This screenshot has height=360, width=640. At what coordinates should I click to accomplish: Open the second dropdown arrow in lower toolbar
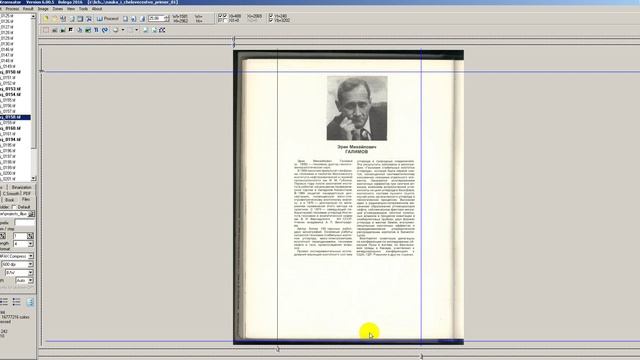point(137,30)
